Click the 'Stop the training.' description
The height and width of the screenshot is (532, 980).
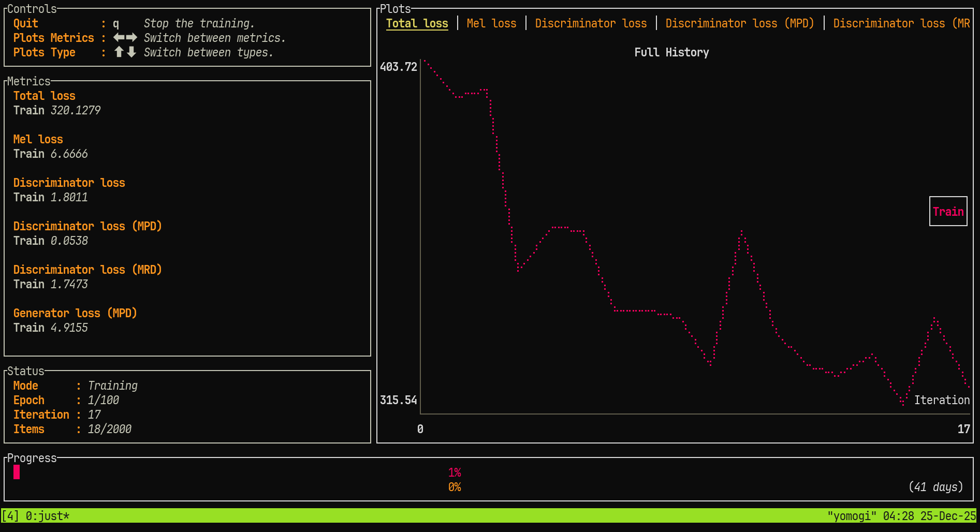click(199, 23)
